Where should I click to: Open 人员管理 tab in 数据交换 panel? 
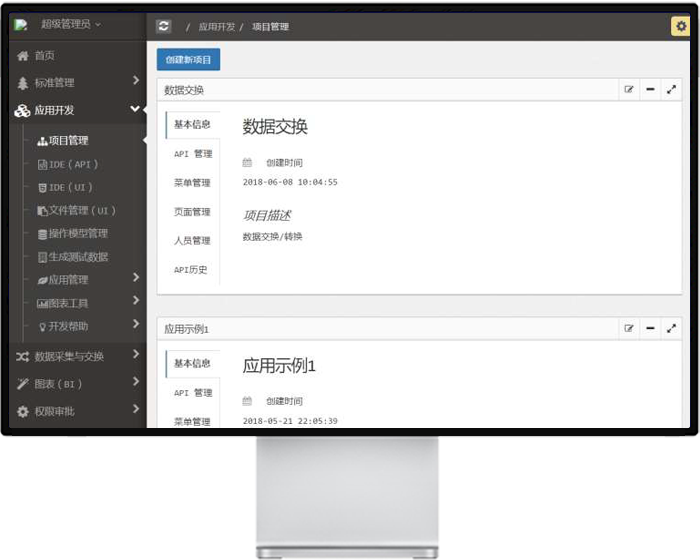coord(192,241)
